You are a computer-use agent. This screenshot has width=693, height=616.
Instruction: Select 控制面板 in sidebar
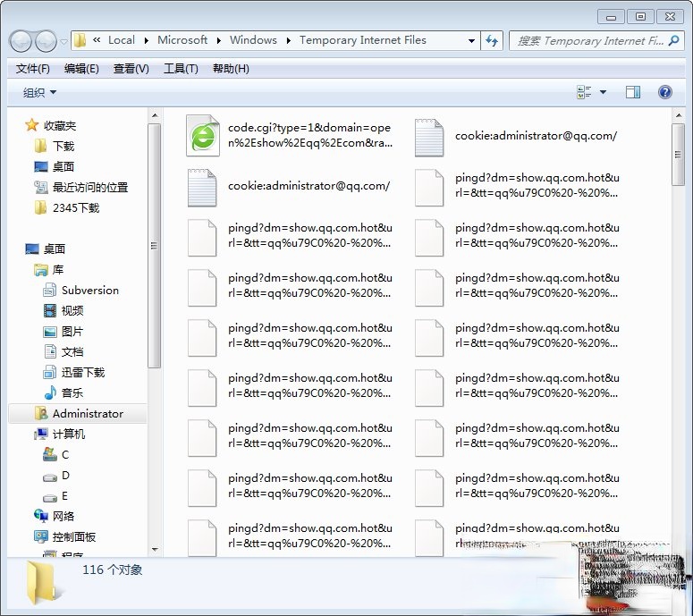pyautogui.click(x=64, y=537)
